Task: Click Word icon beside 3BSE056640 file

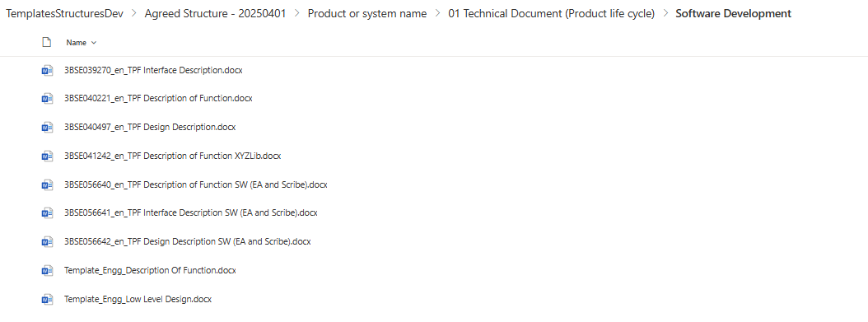Action: (47, 184)
